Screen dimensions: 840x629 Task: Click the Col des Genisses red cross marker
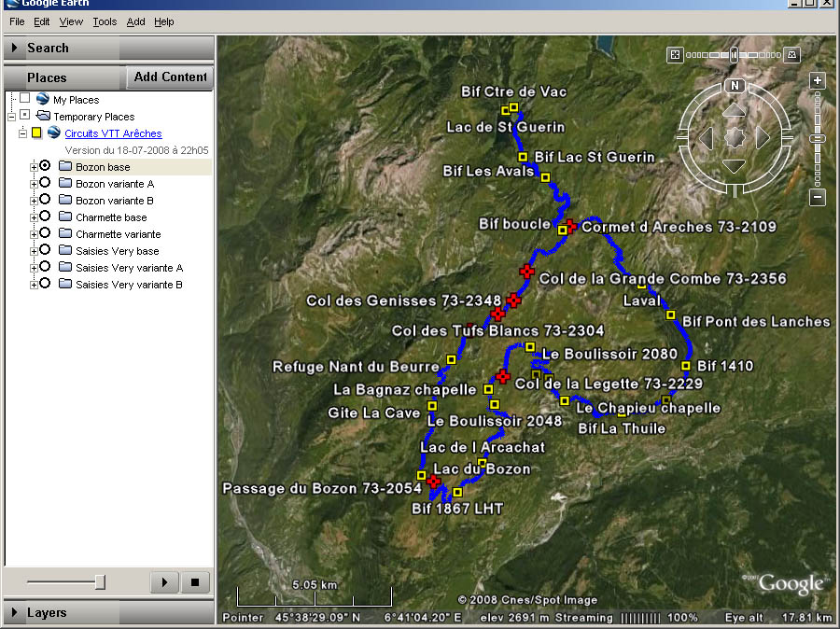click(x=513, y=301)
